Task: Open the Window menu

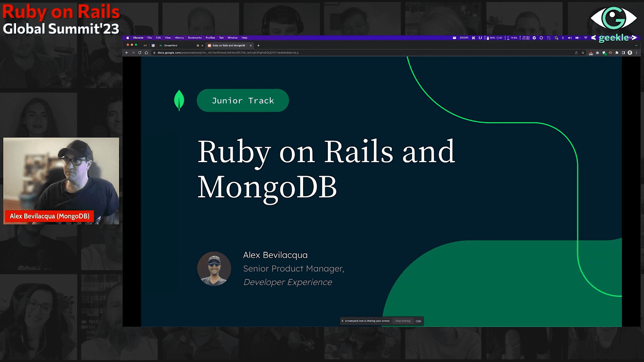Action: [x=232, y=38]
